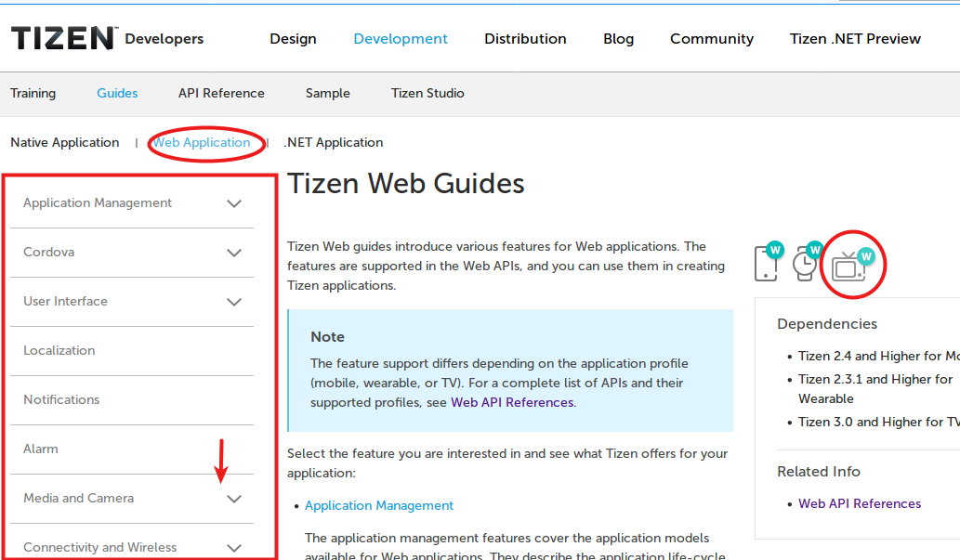
Task: Expand the Media and Camera section
Action: 234,499
